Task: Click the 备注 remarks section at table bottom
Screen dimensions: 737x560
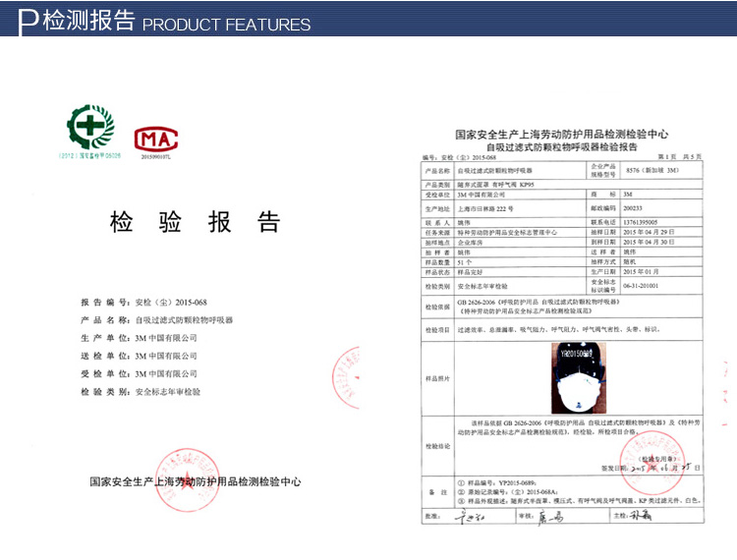Action: tap(560, 491)
